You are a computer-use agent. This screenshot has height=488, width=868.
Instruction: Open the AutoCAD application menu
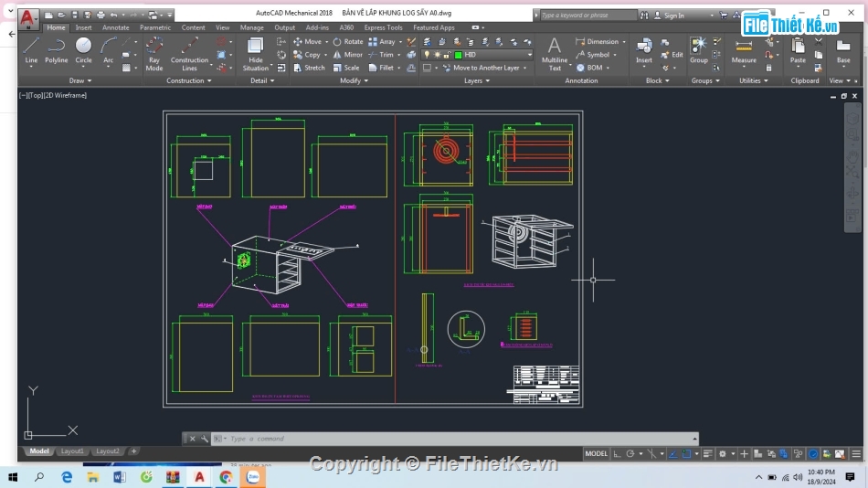coord(27,18)
